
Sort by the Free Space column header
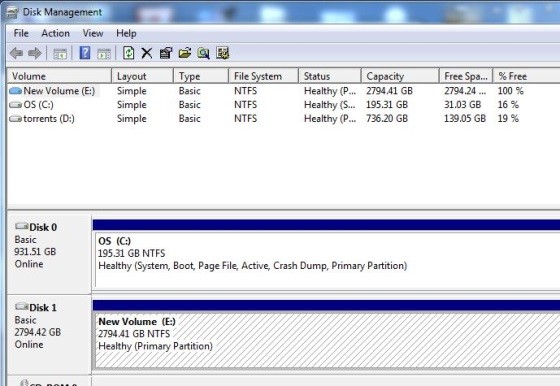(x=466, y=76)
